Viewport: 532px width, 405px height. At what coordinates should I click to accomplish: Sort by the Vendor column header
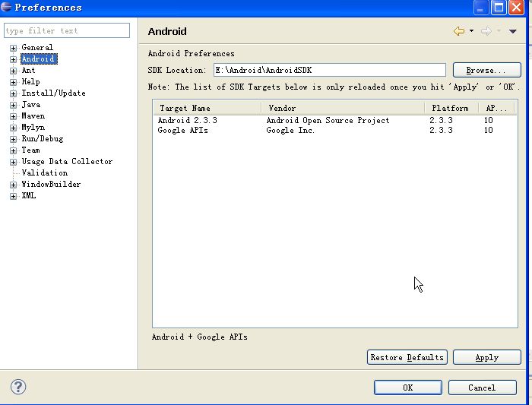pos(343,108)
